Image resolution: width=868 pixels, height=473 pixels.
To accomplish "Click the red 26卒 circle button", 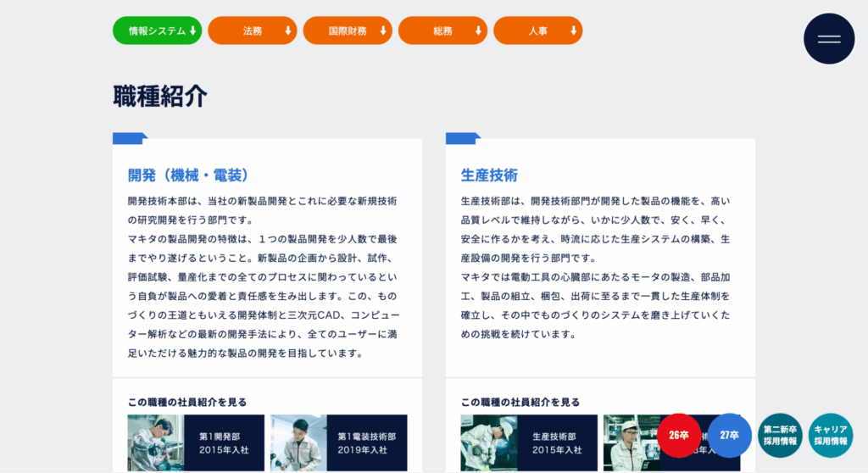I will (679, 435).
